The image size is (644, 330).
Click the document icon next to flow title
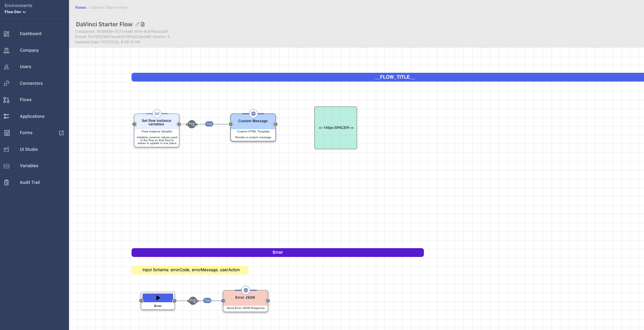[x=143, y=24]
